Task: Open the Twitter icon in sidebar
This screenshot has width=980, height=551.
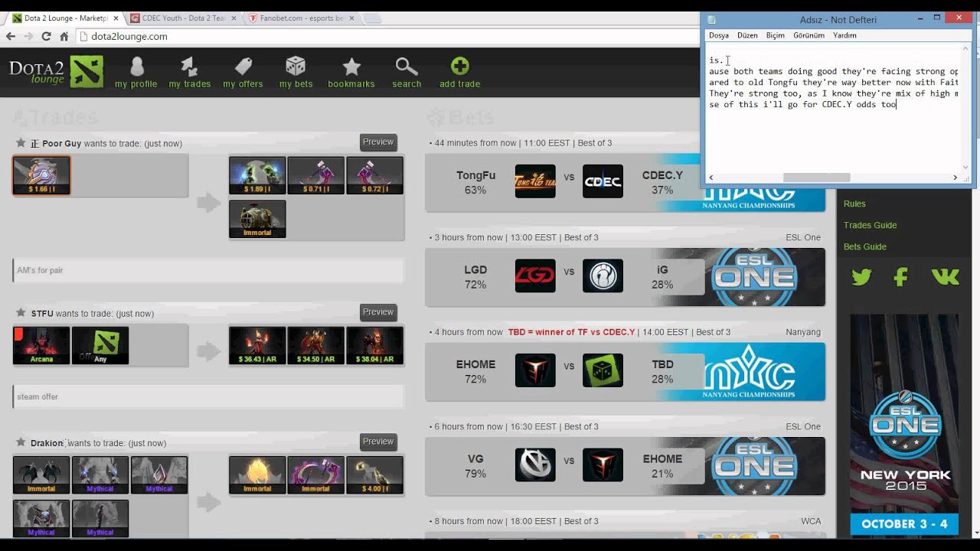Action: coord(861,276)
